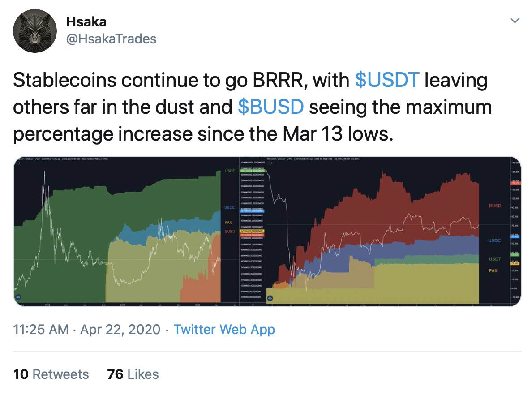
Task: Click the green USDT price tag swatch
Action: pyautogui.click(x=252, y=171)
